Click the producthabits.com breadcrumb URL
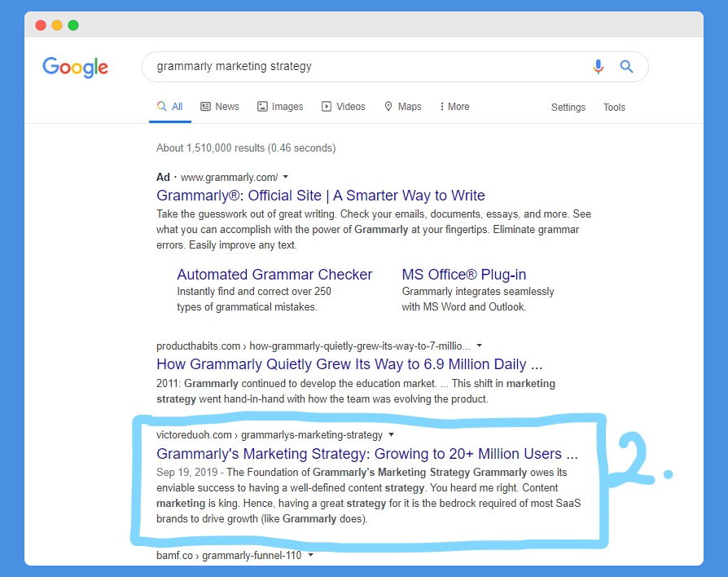728x577 pixels. (x=314, y=346)
